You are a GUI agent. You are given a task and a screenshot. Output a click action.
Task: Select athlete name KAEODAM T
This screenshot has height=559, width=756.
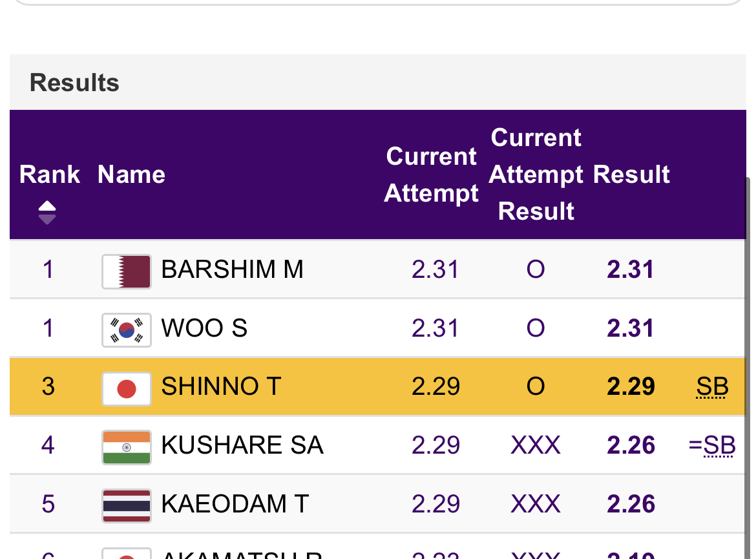click(235, 504)
